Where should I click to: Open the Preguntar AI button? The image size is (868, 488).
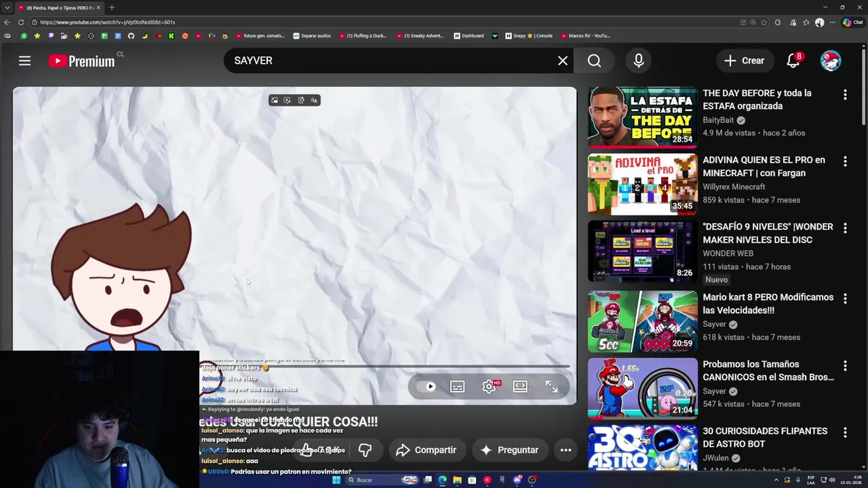click(509, 450)
